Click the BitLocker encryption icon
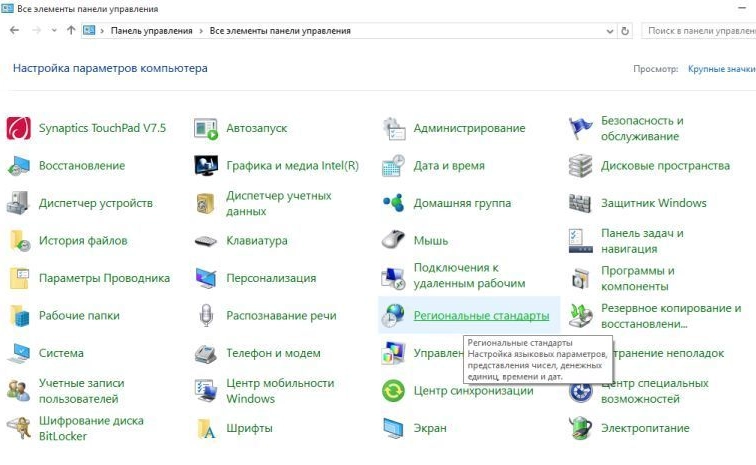This screenshot has height=465, width=756. [x=18, y=428]
